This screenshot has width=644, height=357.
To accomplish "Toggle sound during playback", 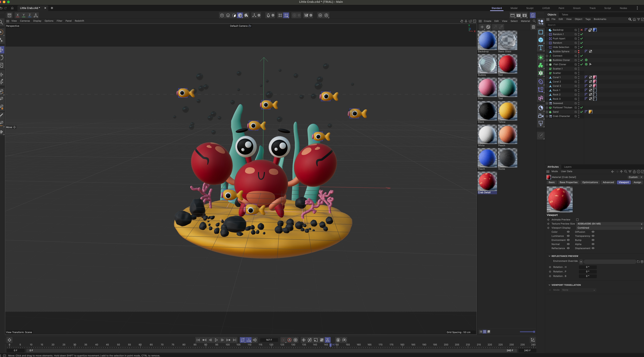I will [255, 340].
